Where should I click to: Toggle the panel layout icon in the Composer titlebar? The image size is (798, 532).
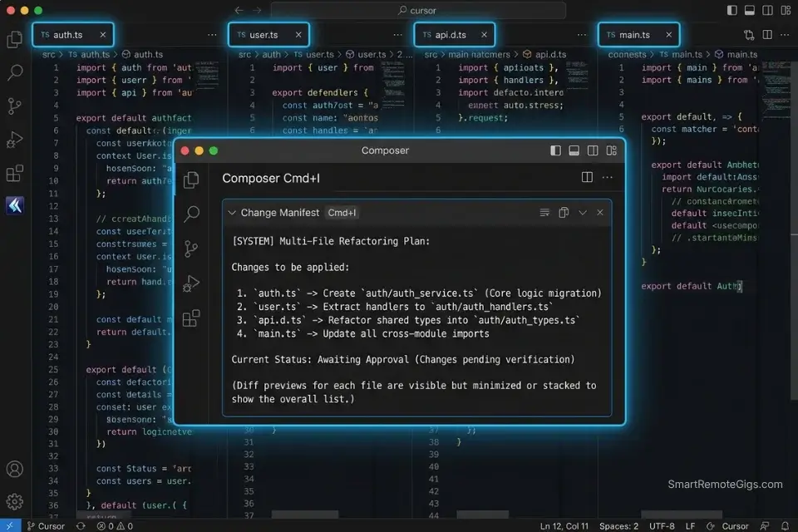pyautogui.click(x=574, y=150)
